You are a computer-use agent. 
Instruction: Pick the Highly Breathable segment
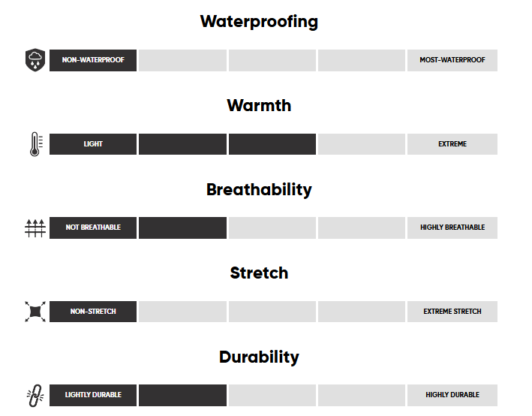click(452, 228)
